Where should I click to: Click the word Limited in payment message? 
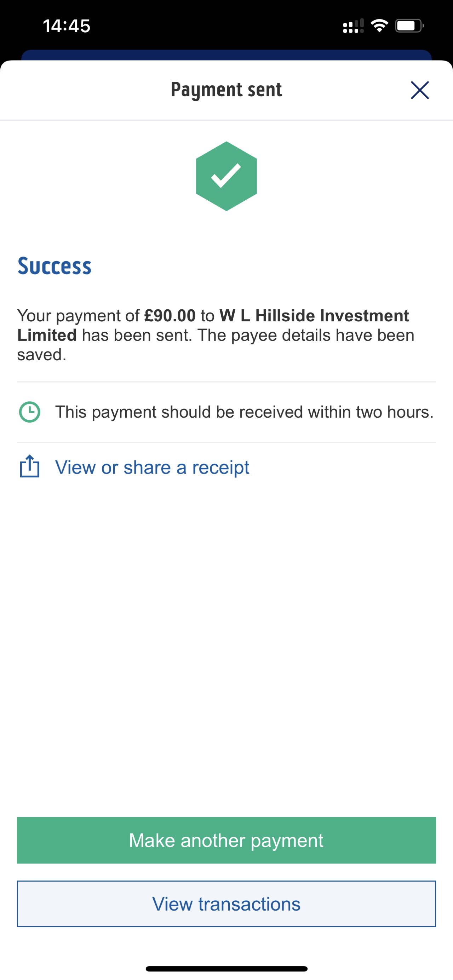pos(47,336)
